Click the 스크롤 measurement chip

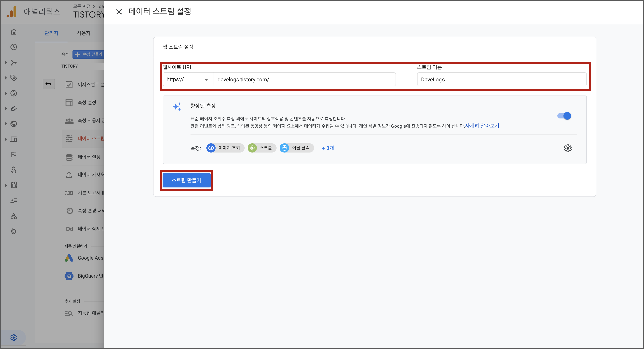click(x=262, y=148)
